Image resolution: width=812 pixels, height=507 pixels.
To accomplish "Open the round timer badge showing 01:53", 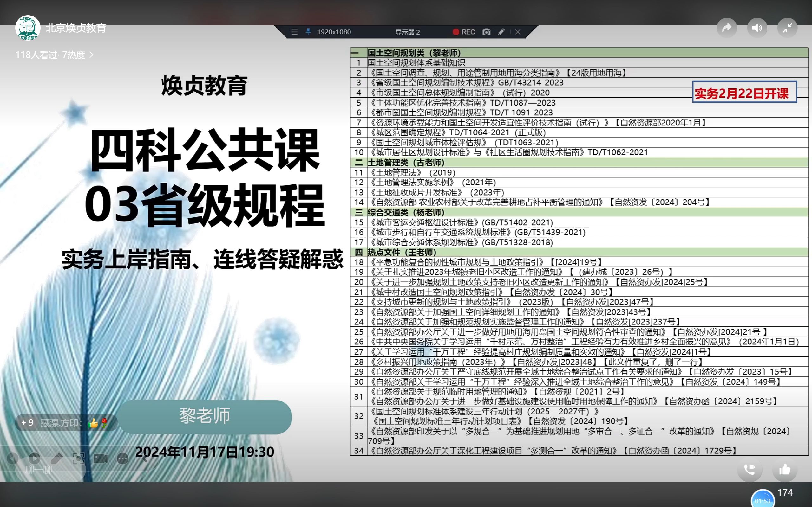I will click(763, 500).
